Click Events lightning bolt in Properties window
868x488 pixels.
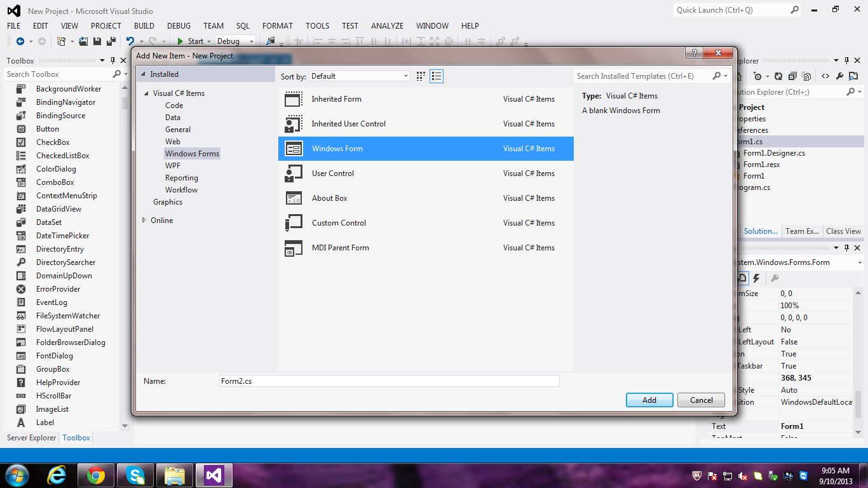pyautogui.click(x=756, y=278)
